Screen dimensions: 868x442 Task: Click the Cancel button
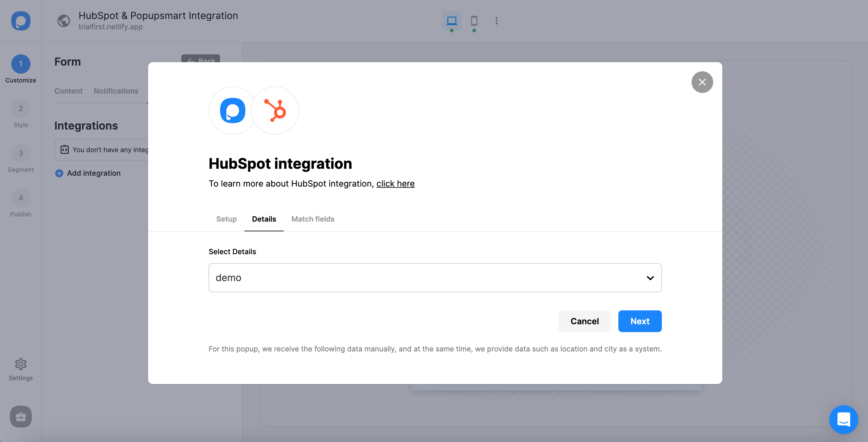click(x=584, y=321)
